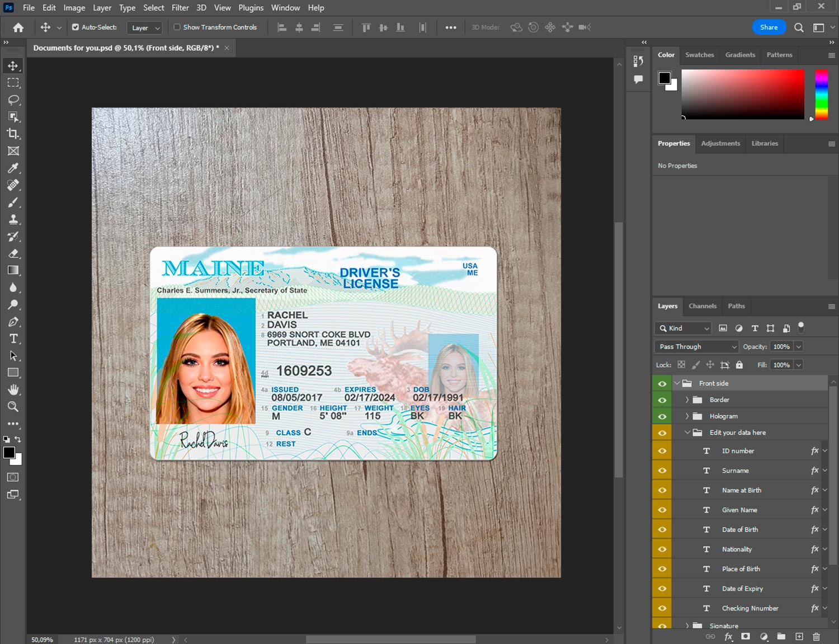
Task: Click the delete layer trash icon
Action: [816, 636]
